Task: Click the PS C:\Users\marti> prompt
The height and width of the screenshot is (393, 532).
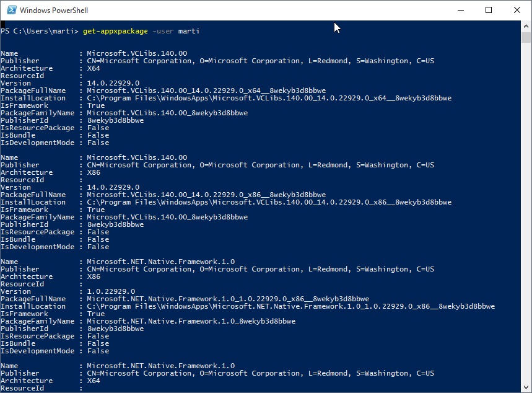Action: pyautogui.click(x=40, y=31)
